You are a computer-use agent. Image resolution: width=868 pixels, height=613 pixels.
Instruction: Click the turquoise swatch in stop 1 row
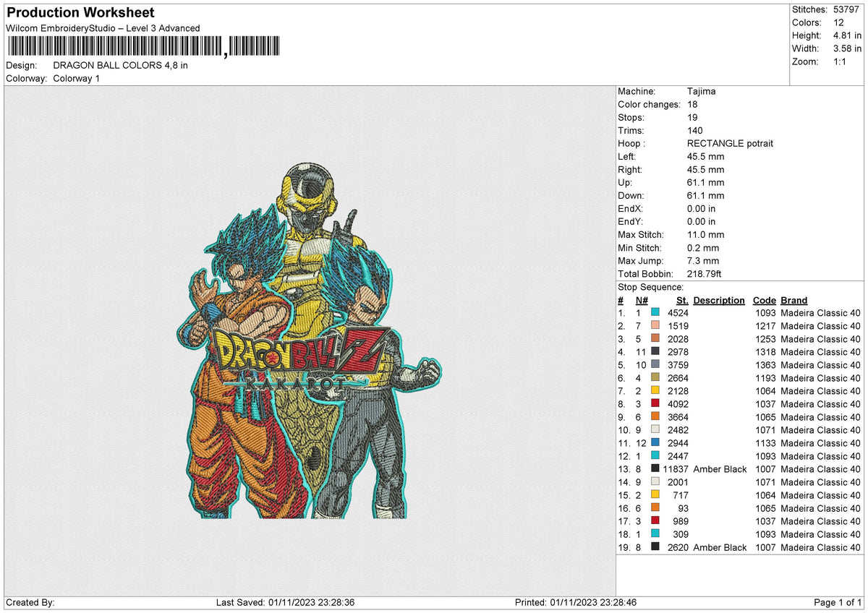(x=655, y=313)
